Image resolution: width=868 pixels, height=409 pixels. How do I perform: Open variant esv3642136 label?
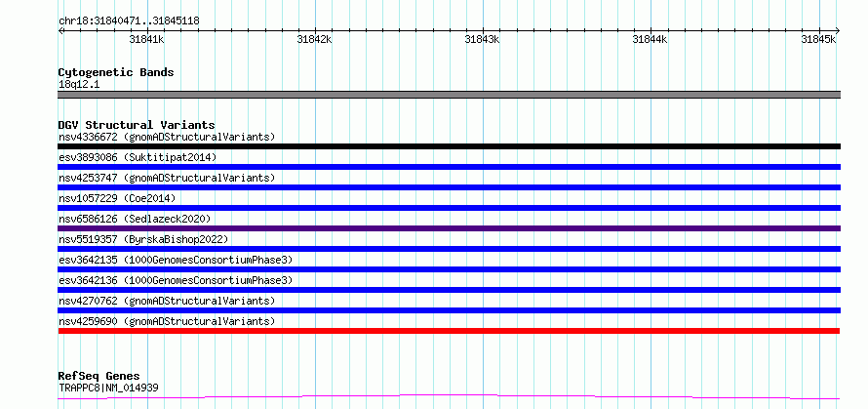176,280
